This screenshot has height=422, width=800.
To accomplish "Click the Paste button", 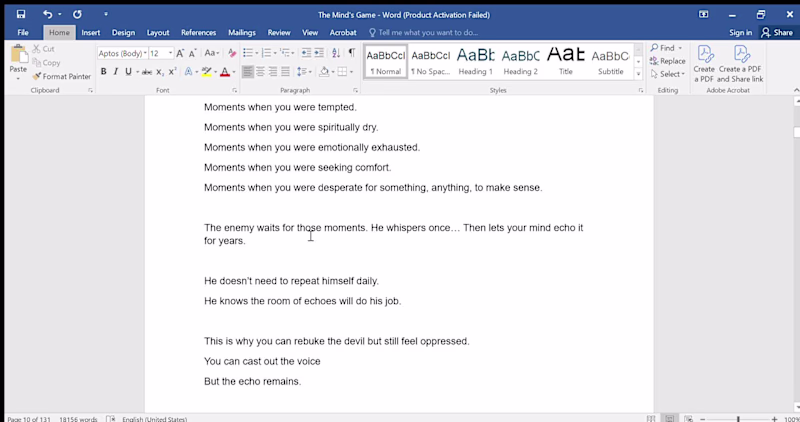I will point(18,62).
